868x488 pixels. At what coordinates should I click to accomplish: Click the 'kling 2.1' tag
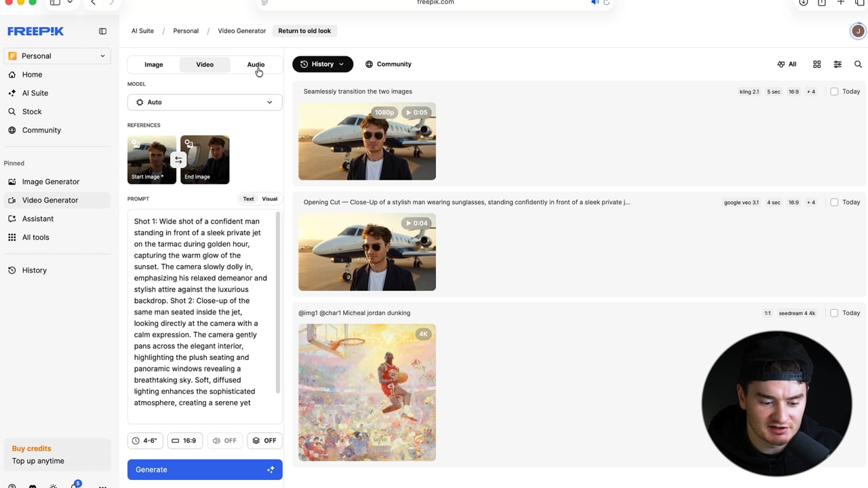click(x=749, y=91)
